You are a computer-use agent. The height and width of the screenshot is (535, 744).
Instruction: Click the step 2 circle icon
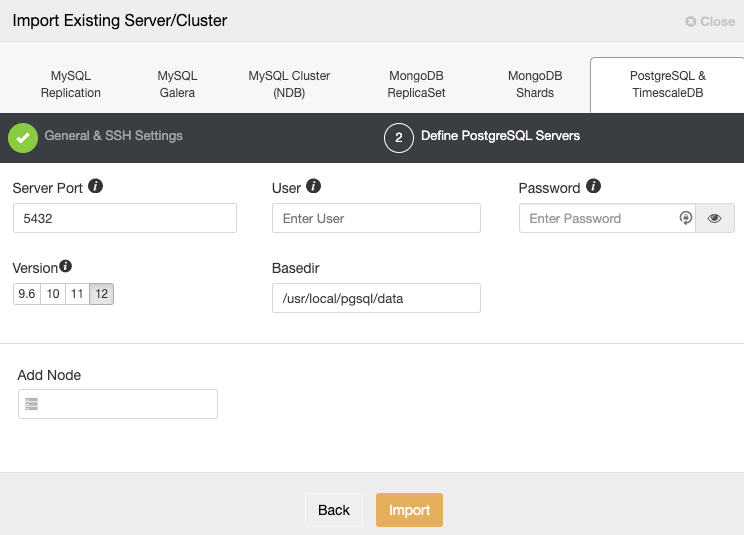[399, 138]
